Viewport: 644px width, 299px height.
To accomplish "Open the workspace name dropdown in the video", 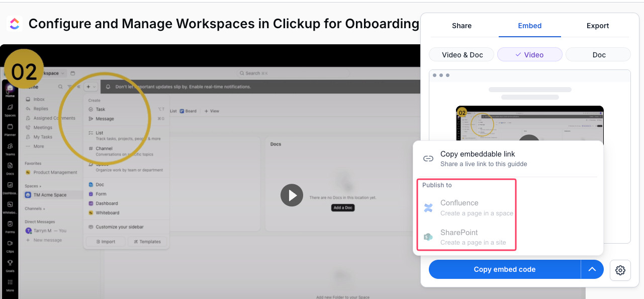I will pos(54,73).
